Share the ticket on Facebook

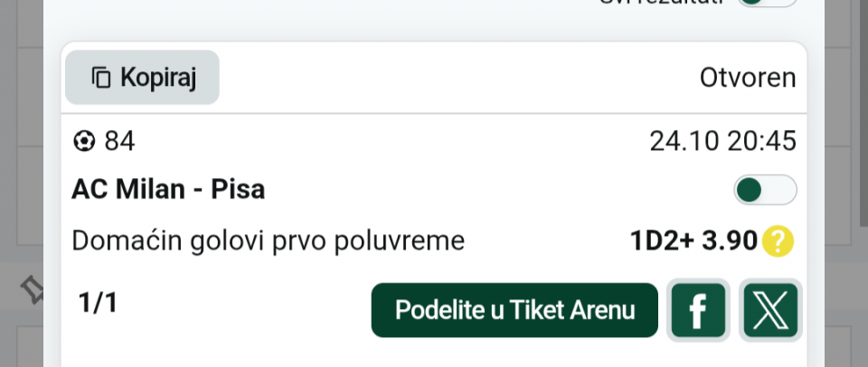pos(698,310)
